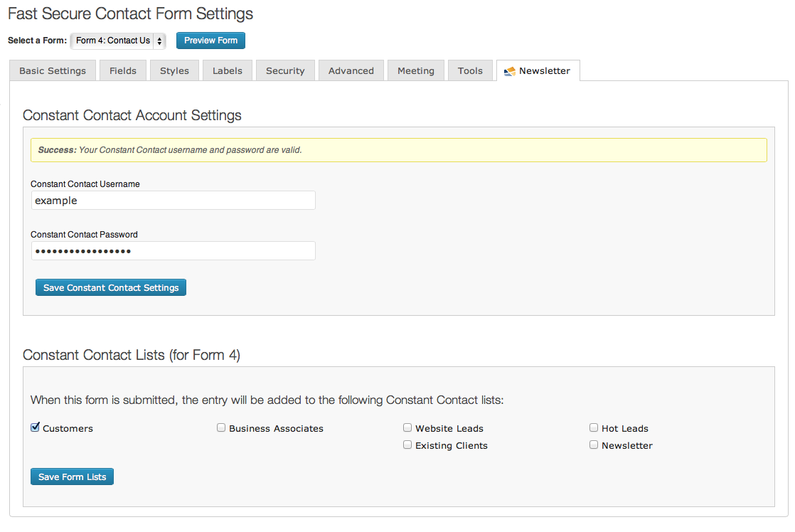Enable the Business Associates checkbox
Screen dimensions: 795x532
pos(221,428)
